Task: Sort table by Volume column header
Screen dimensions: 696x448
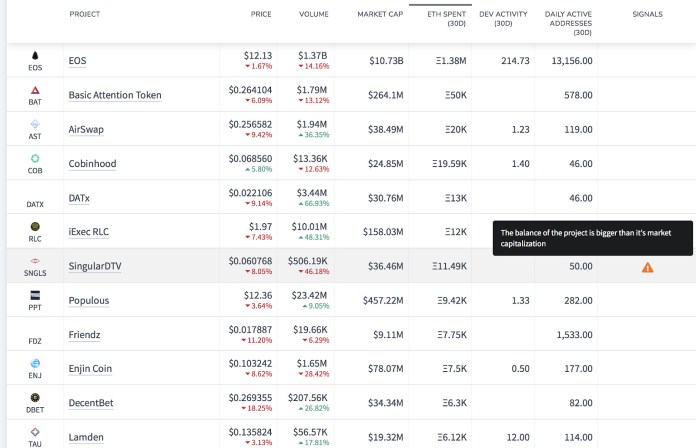Action: tap(314, 14)
